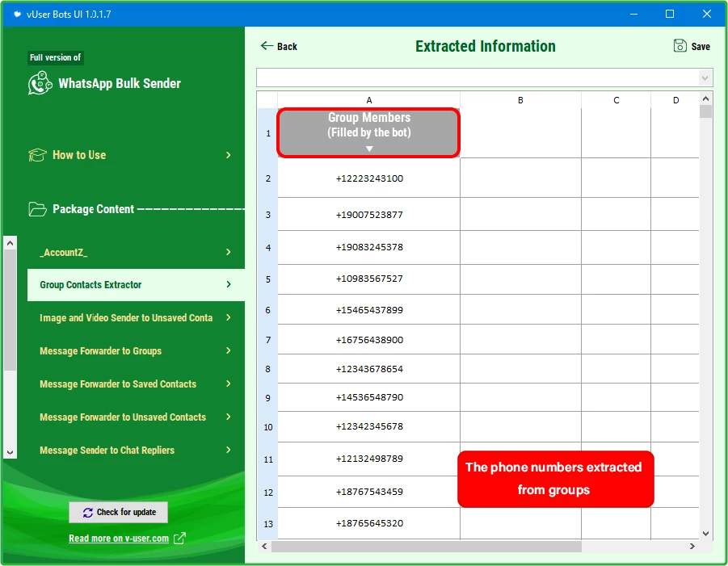Click cell with +12343678654
Screen dimensions: 728x566
click(368, 369)
